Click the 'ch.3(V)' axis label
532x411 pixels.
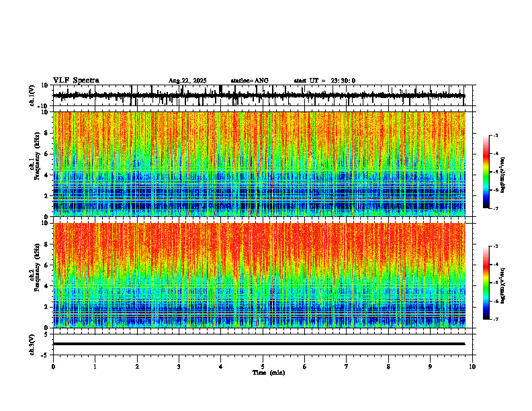pos(32,345)
